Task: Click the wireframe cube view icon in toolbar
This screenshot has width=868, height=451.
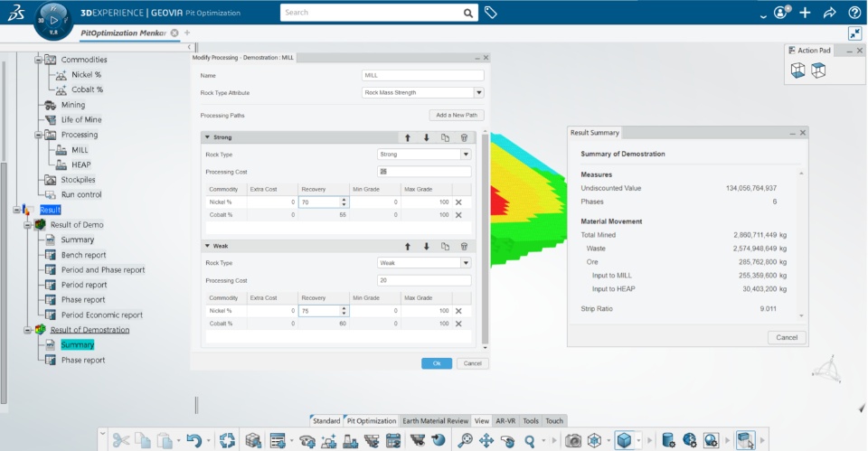Action: click(x=595, y=440)
